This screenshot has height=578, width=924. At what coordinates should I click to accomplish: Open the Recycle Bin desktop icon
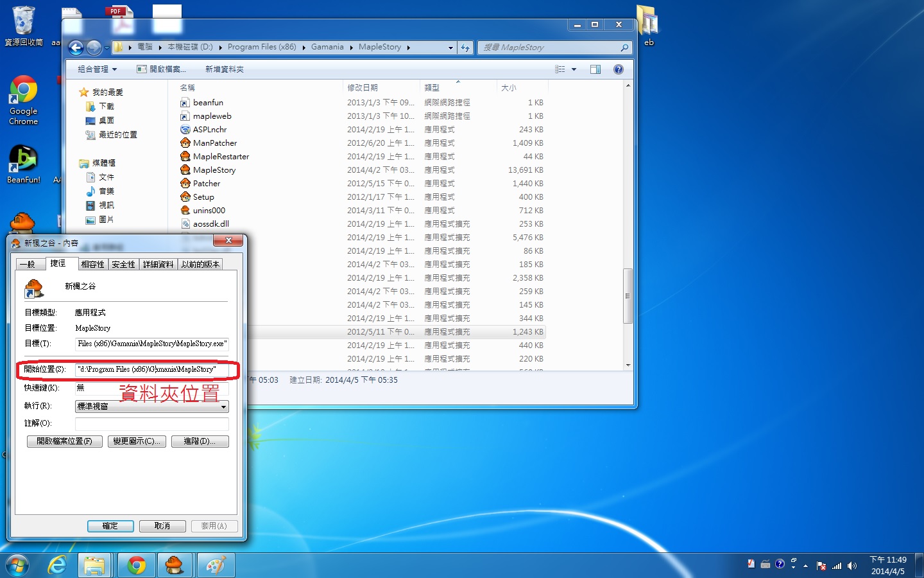point(23,26)
